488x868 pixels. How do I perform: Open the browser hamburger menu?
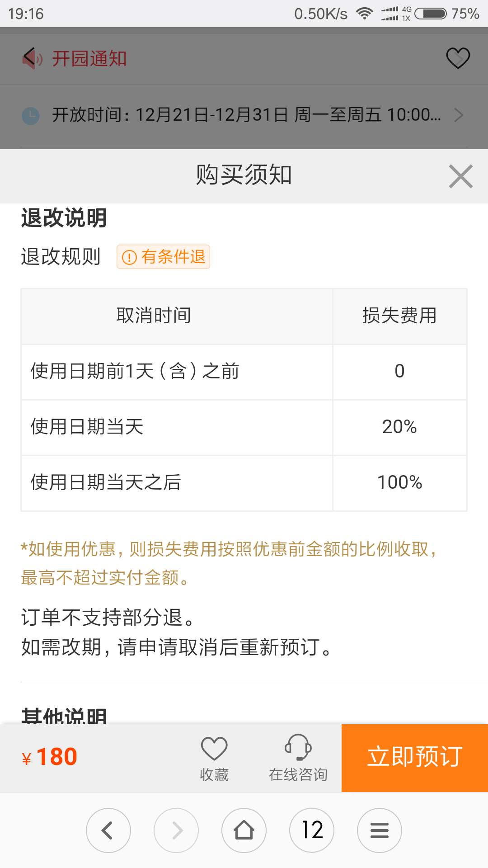(x=380, y=830)
